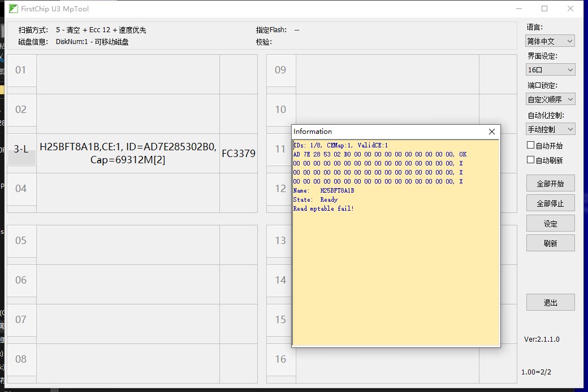Screen dimensions: 588x392
Task: Enable the 自动刷新 checkbox
Action: click(x=531, y=160)
